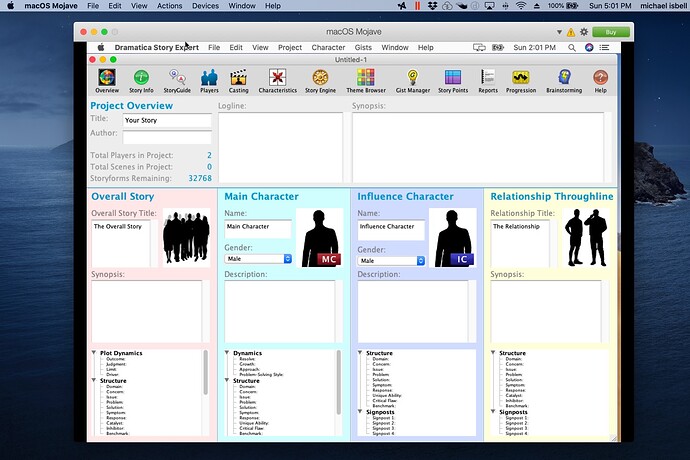Screen dimensions: 690x460
Task: Collapse the Plot Dynamics tree section
Action: 94,353
